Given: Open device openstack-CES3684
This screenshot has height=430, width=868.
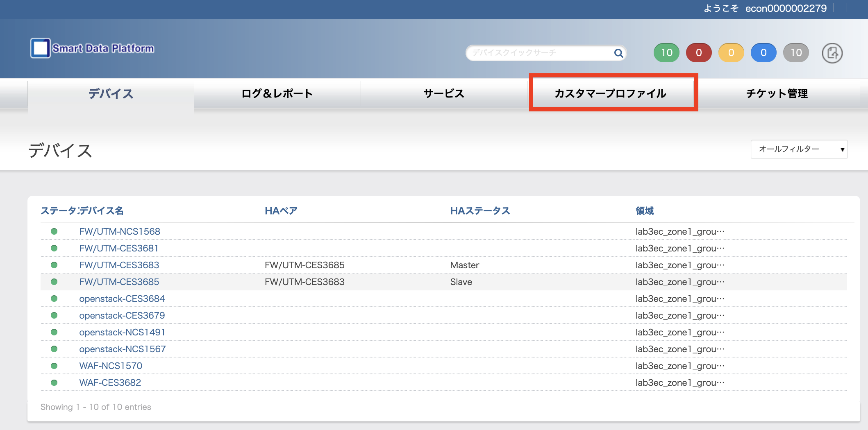Looking at the screenshot, I should tap(122, 299).
